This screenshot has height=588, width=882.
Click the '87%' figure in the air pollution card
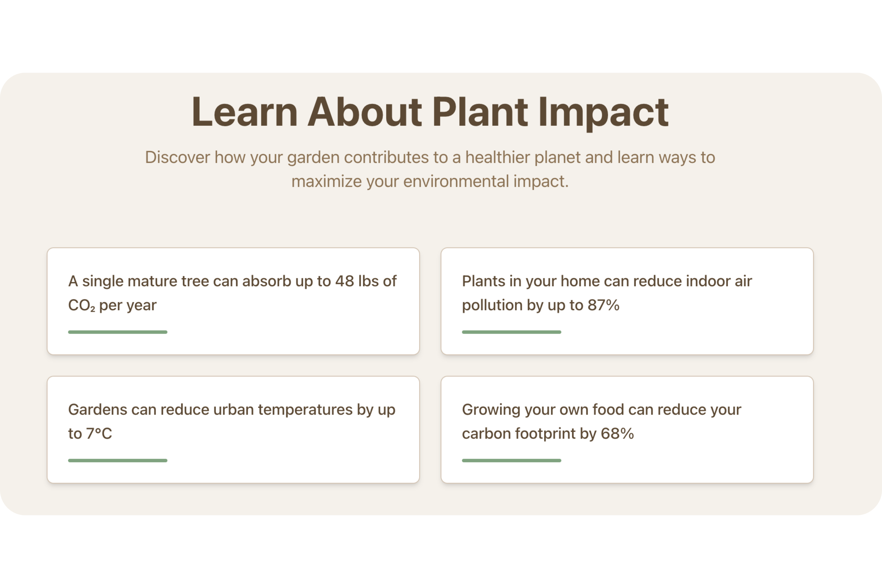[603, 305]
